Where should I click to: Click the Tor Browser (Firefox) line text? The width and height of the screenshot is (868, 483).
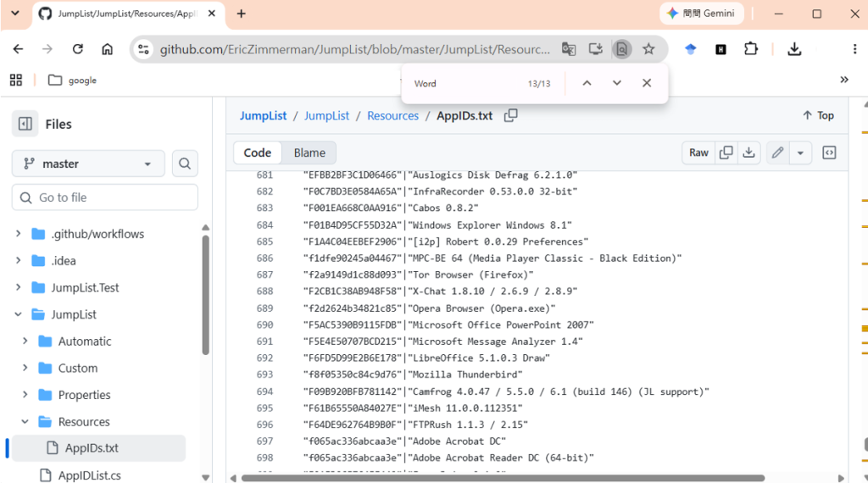[418, 275]
